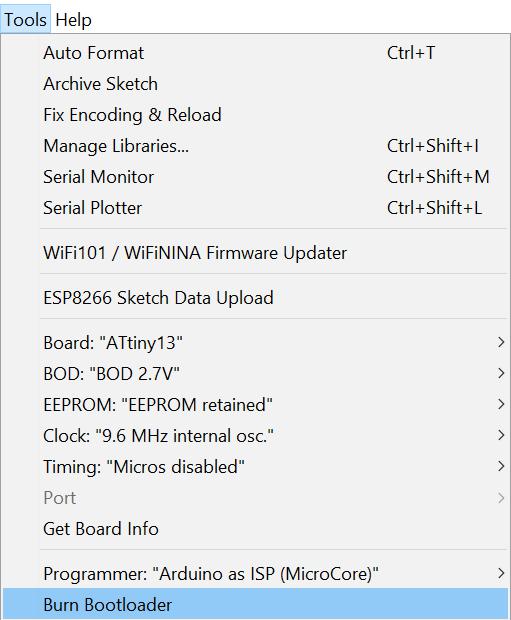This screenshot has height=620, width=511.
Task: Click Burn Bootloader
Action: [256, 604]
